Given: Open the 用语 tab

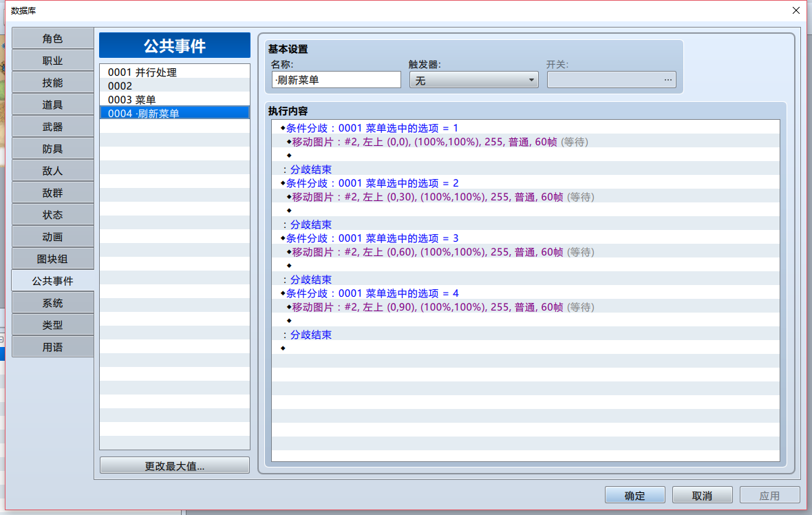Looking at the screenshot, I should [52, 347].
